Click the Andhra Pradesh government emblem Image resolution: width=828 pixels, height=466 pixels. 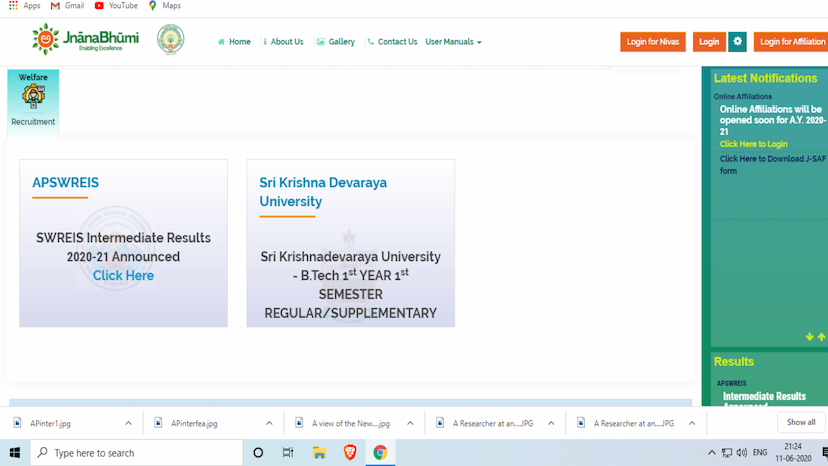tap(171, 41)
